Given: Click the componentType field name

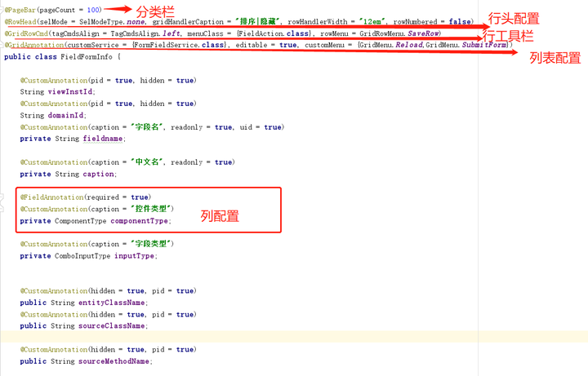Looking at the screenshot, I should click(x=139, y=221).
